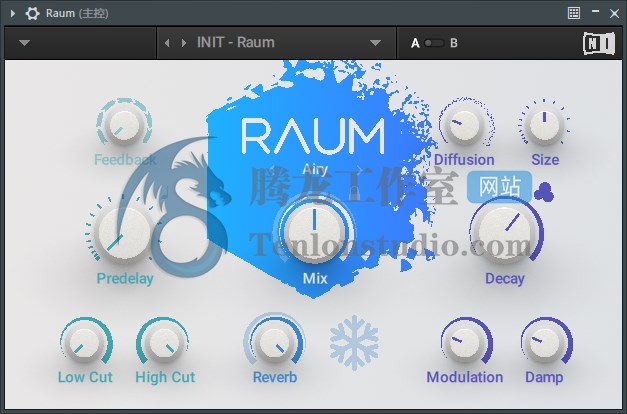This screenshot has width=627, height=414.
Task: Go to next preset arrow
Action: pyautogui.click(x=184, y=43)
